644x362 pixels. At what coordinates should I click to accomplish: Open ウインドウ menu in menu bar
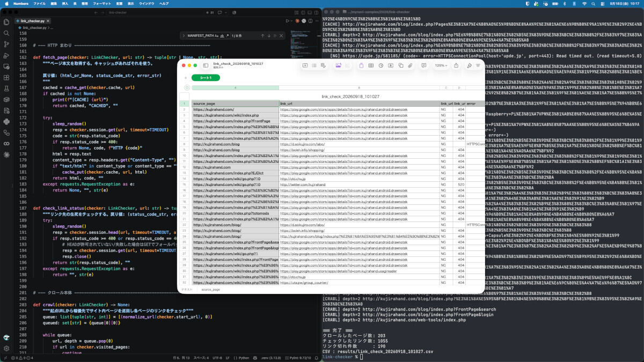point(147,3)
